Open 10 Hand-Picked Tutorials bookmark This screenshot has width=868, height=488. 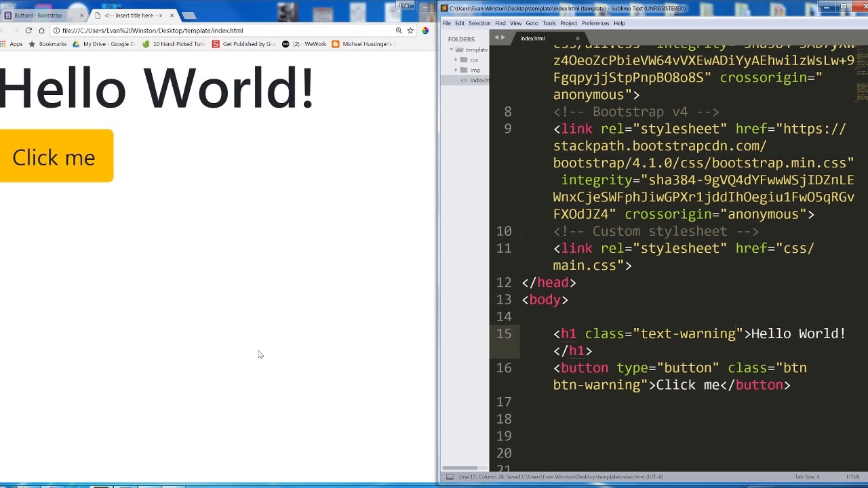174,44
